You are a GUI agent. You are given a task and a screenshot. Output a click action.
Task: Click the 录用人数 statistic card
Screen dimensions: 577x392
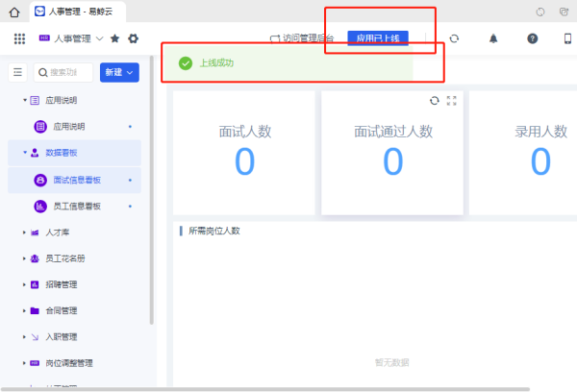click(x=523, y=153)
